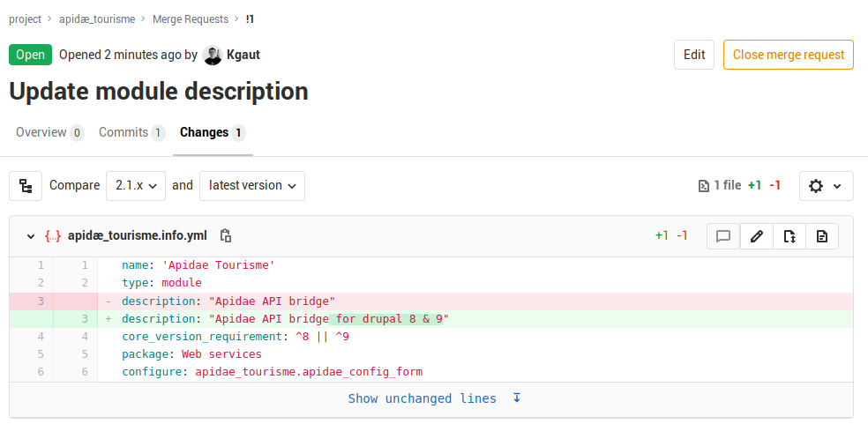Copy file path of apidæ_tourisme.info.yml
The height and width of the screenshot is (424, 868).
[226, 236]
